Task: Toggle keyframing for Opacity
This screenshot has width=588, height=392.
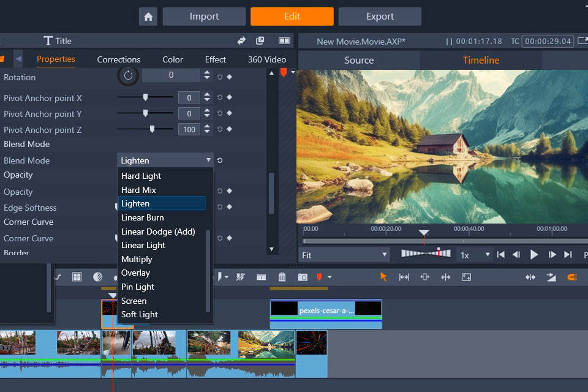Action: [x=230, y=191]
